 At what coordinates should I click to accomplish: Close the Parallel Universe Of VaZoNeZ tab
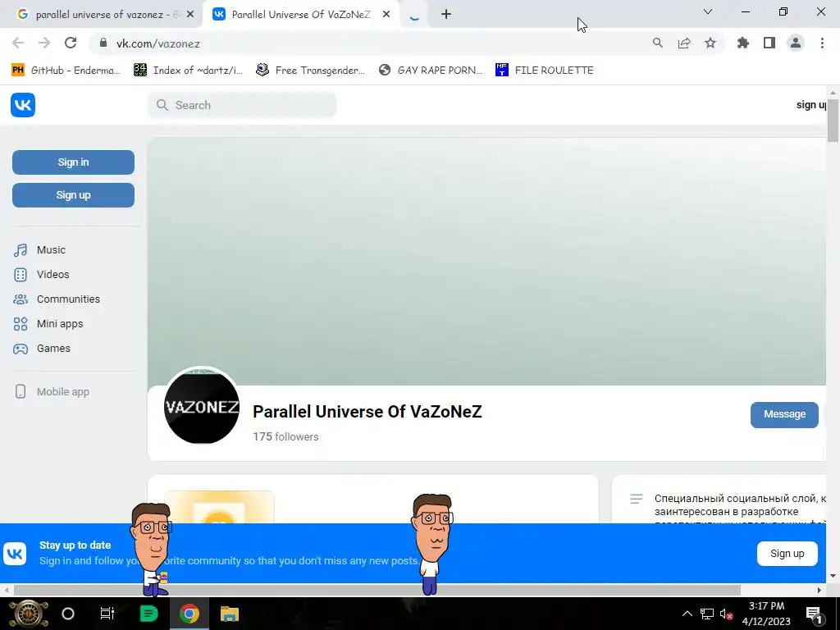click(x=386, y=15)
